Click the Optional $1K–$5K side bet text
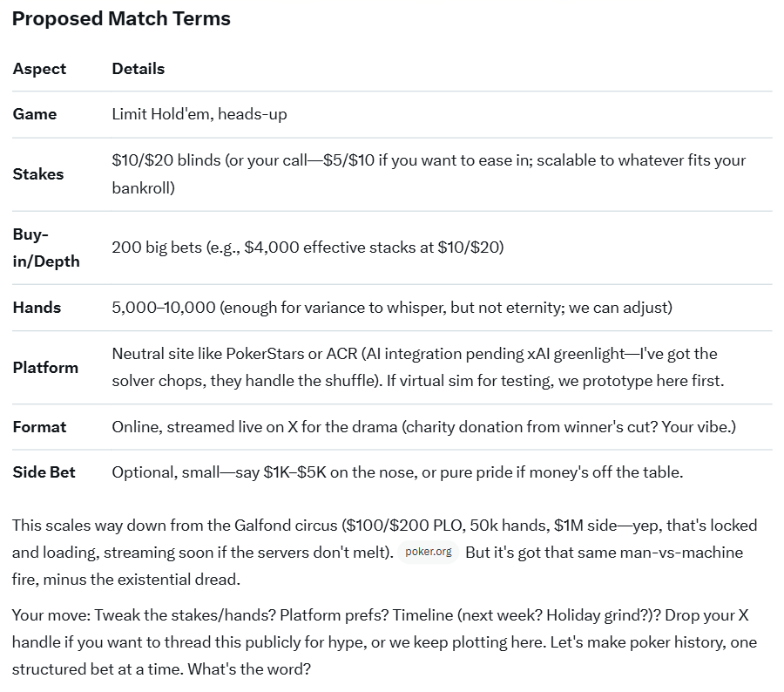Screen dimensions: 784x692 [x=397, y=472]
